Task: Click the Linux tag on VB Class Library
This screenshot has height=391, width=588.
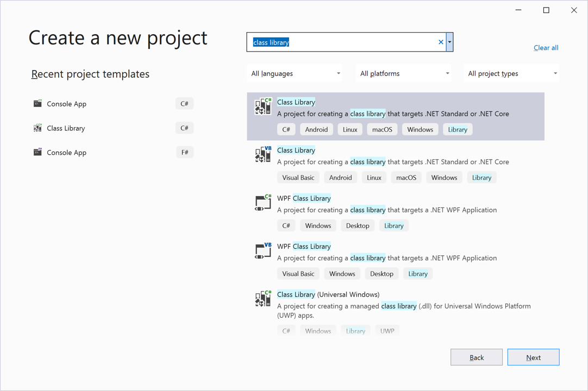Action: pos(374,178)
